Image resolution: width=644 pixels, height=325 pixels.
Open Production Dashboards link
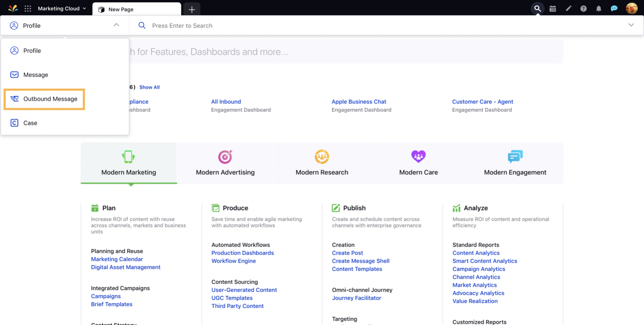pyautogui.click(x=243, y=253)
